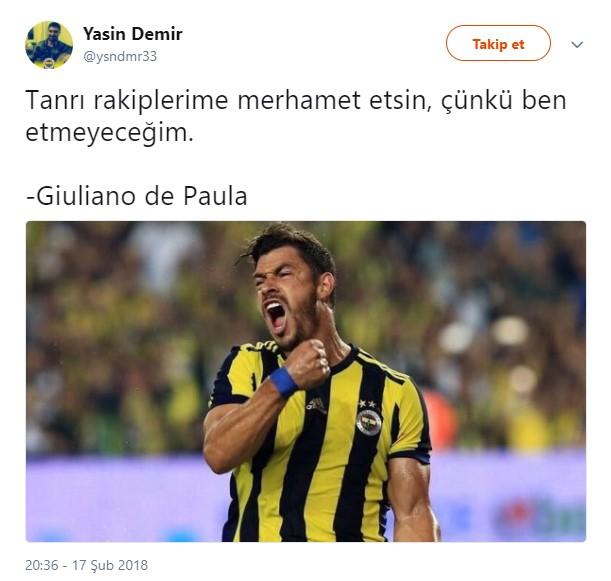Click the blue wristband in the photo
The image size is (611, 581).
click(x=284, y=382)
